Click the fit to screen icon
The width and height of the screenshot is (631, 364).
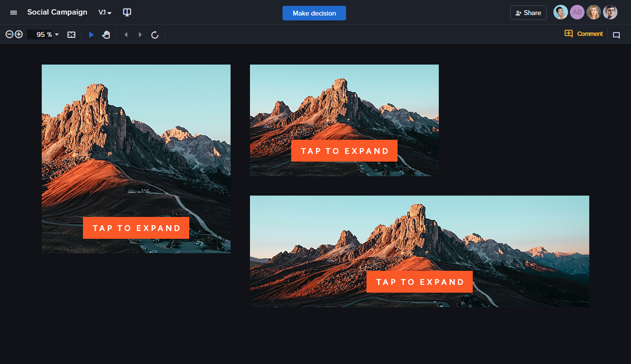[x=71, y=35]
